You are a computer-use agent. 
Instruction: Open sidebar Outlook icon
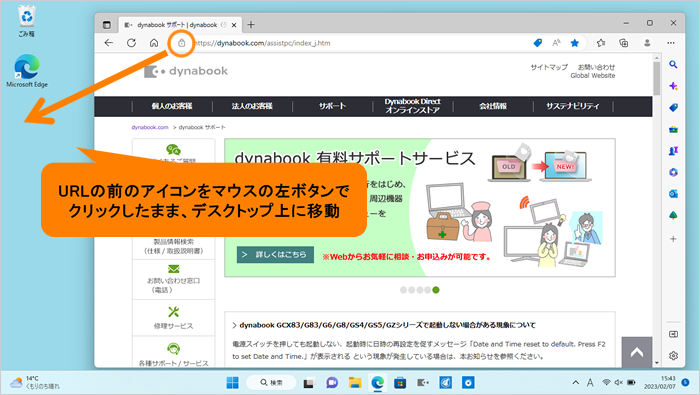click(x=673, y=194)
